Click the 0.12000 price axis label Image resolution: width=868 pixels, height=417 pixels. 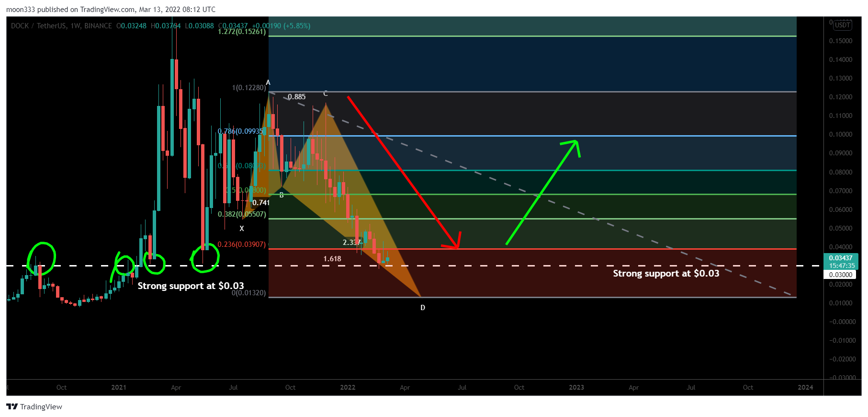click(x=841, y=97)
